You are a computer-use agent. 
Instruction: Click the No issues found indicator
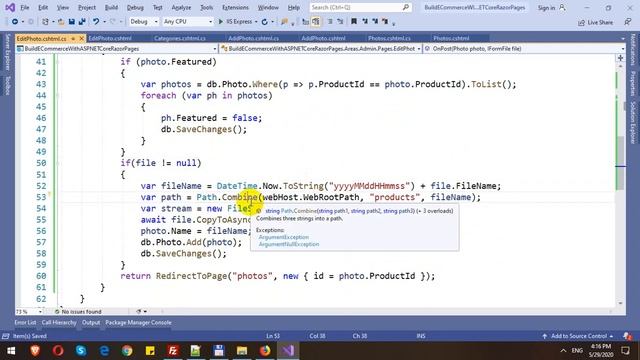tap(78, 311)
